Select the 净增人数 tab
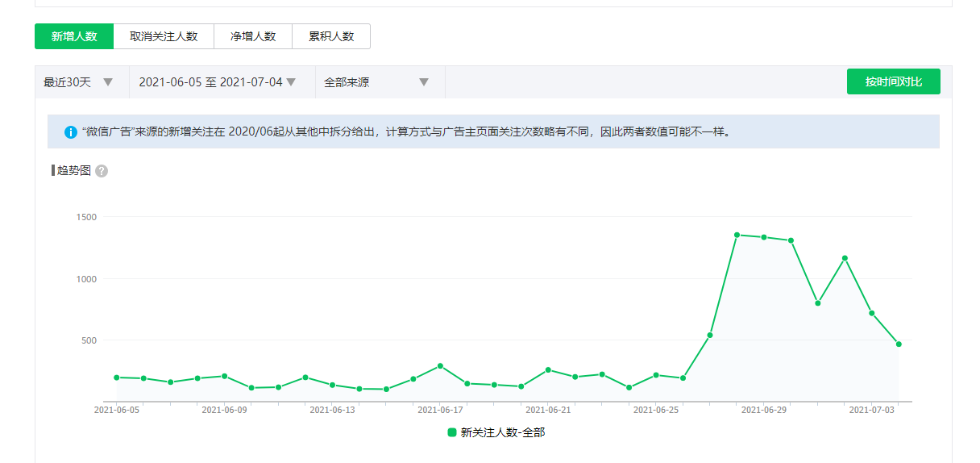 coord(253,36)
